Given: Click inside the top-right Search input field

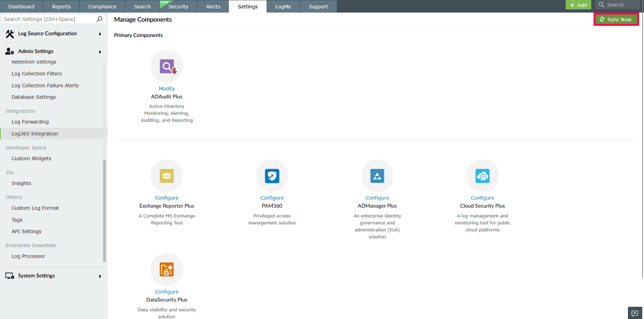Looking at the screenshot, I should [620, 5].
